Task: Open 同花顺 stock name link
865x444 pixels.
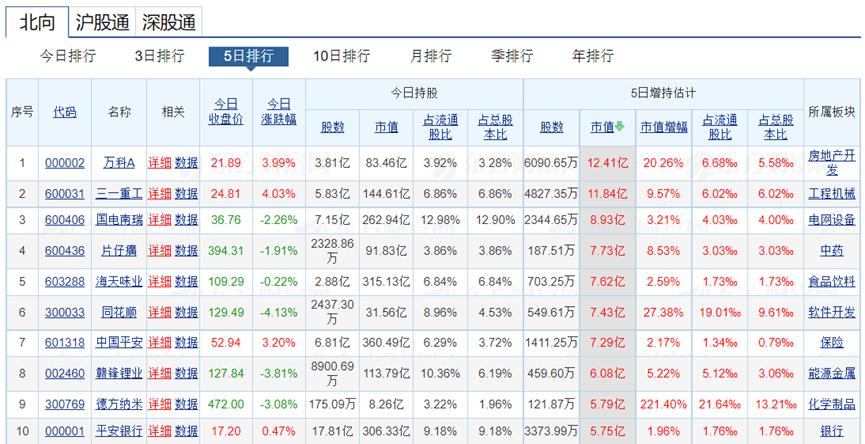Action: [x=119, y=312]
